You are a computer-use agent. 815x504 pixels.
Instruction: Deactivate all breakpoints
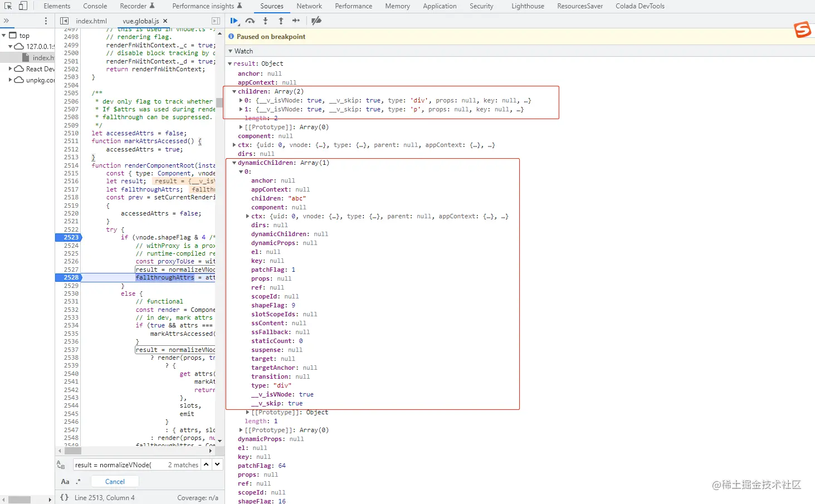pos(316,20)
